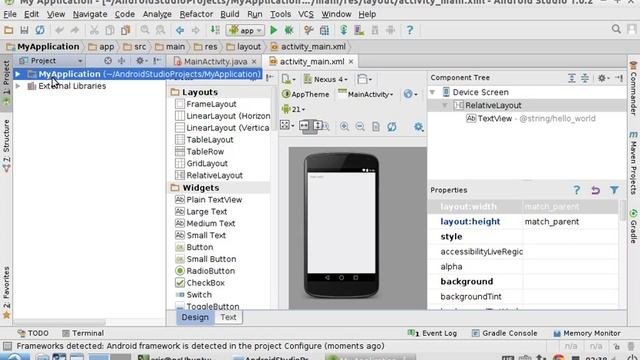Open the API level 21 dropdown
The width and height of the screenshot is (640, 360).
click(293, 109)
